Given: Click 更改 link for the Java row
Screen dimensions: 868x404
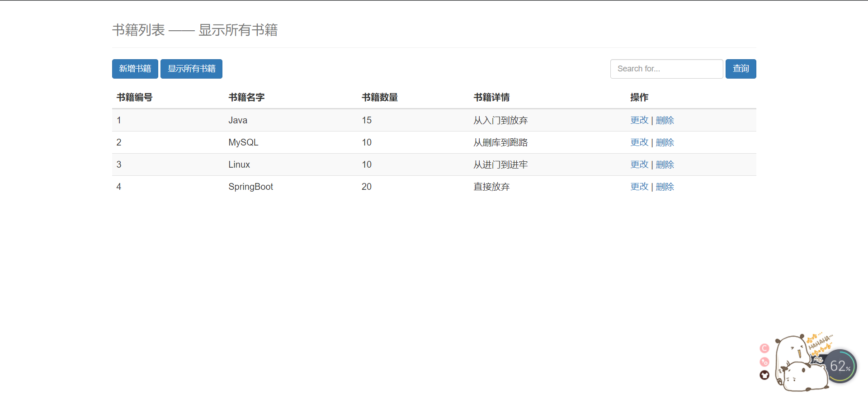Looking at the screenshot, I should point(639,120).
